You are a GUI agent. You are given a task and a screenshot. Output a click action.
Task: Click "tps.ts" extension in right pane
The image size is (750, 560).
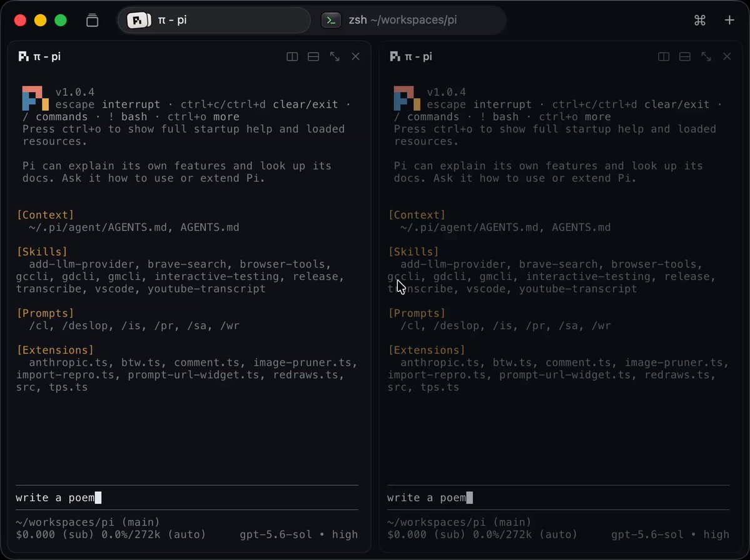click(440, 387)
